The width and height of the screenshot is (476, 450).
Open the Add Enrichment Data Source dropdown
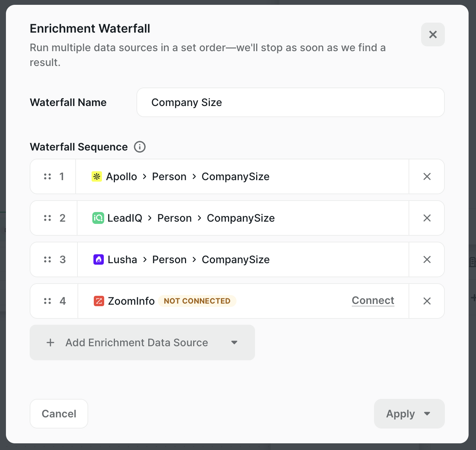coord(234,343)
